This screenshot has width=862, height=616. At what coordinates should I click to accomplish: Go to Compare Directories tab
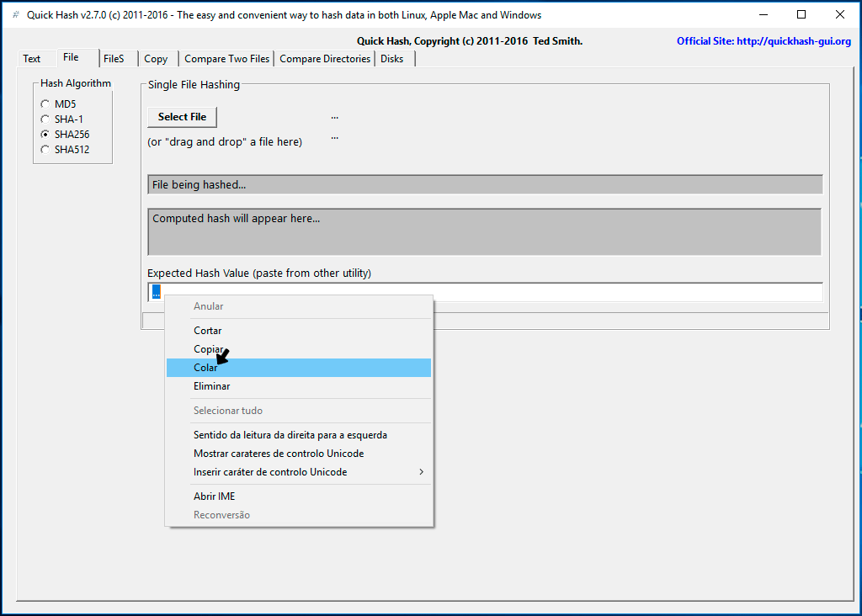click(325, 59)
